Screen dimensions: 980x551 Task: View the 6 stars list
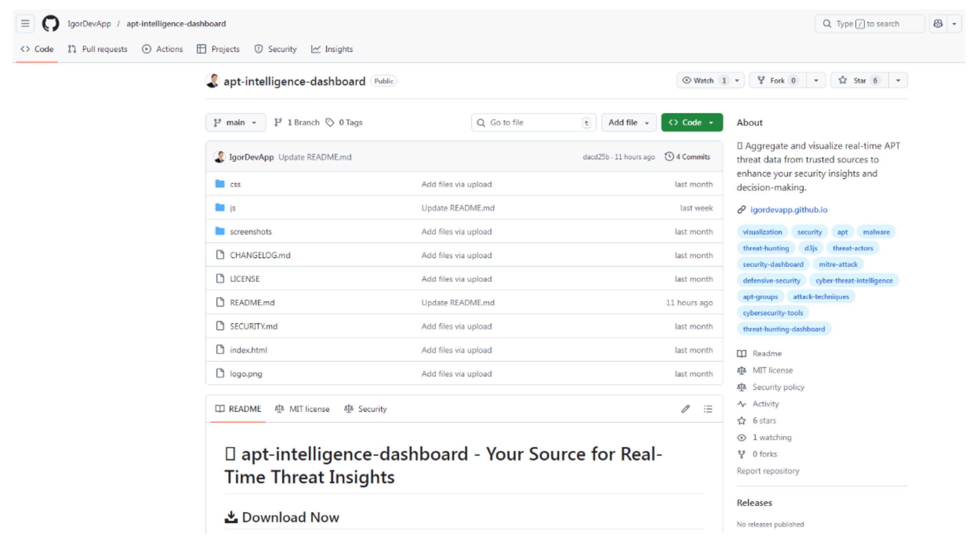(x=764, y=420)
